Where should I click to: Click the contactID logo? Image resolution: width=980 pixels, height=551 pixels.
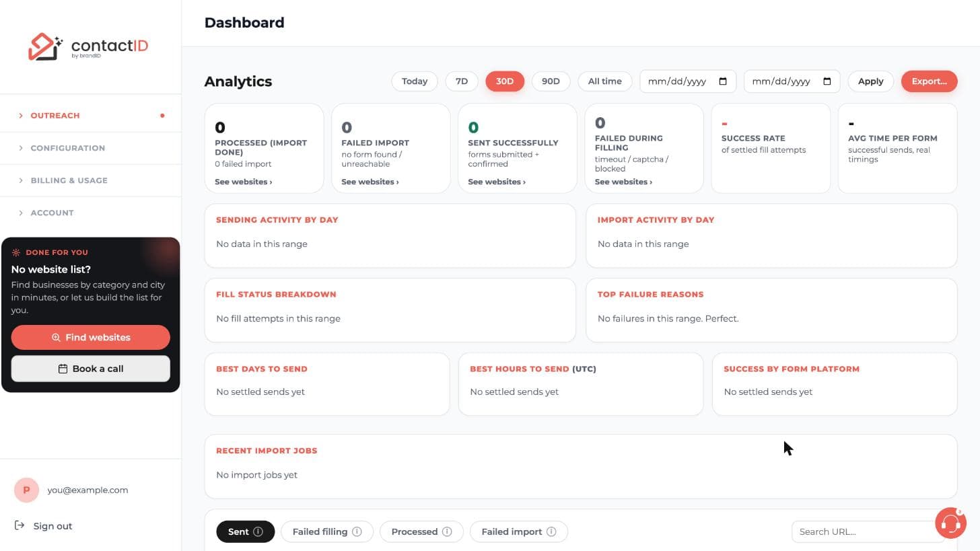pos(88,46)
